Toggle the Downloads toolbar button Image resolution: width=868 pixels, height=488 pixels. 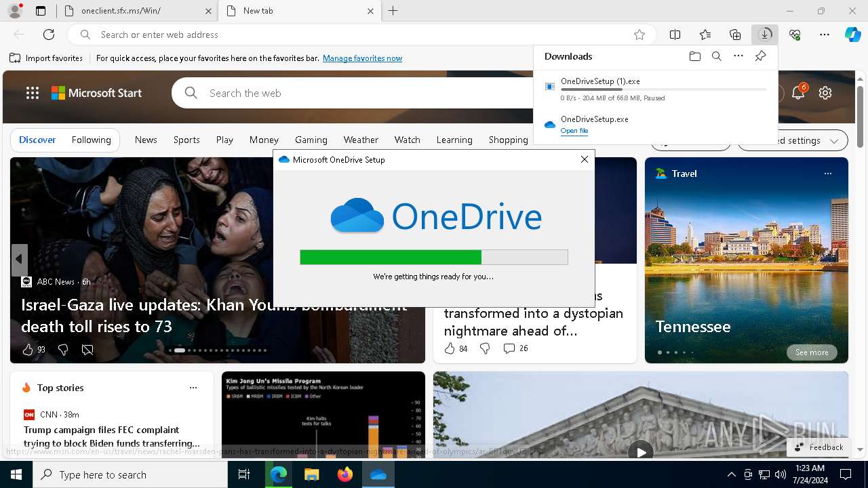tap(765, 35)
